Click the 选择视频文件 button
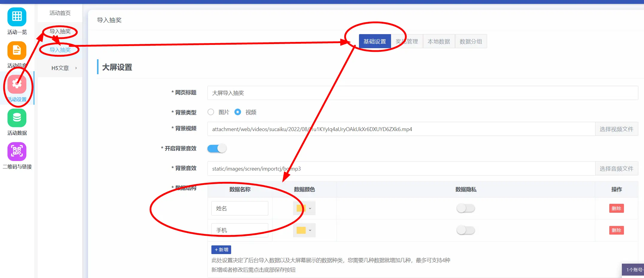 616,129
